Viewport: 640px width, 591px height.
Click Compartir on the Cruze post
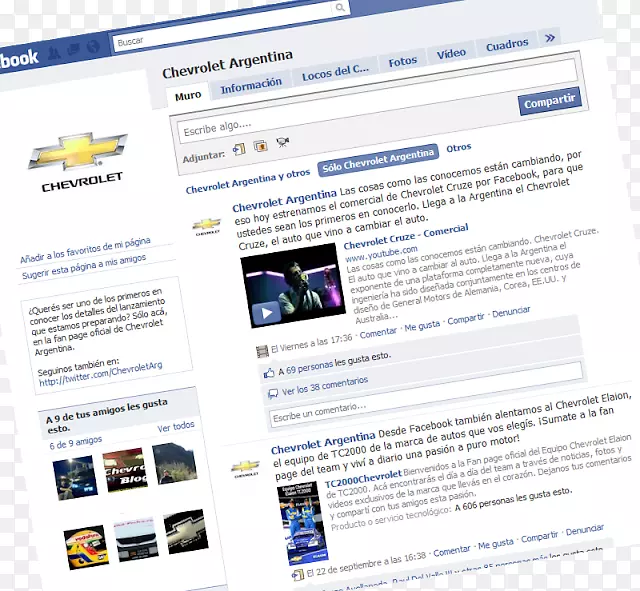click(x=466, y=319)
